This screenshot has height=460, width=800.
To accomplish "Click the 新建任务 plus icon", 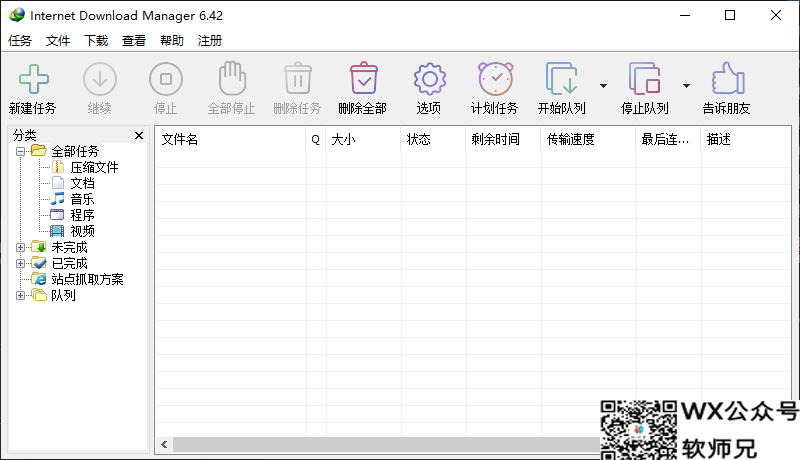I will tap(34, 79).
